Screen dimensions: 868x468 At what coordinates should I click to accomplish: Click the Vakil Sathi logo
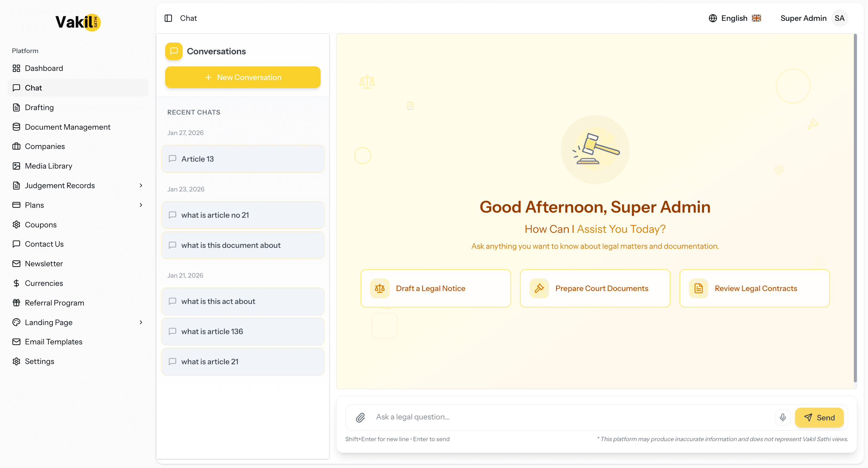click(x=78, y=22)
